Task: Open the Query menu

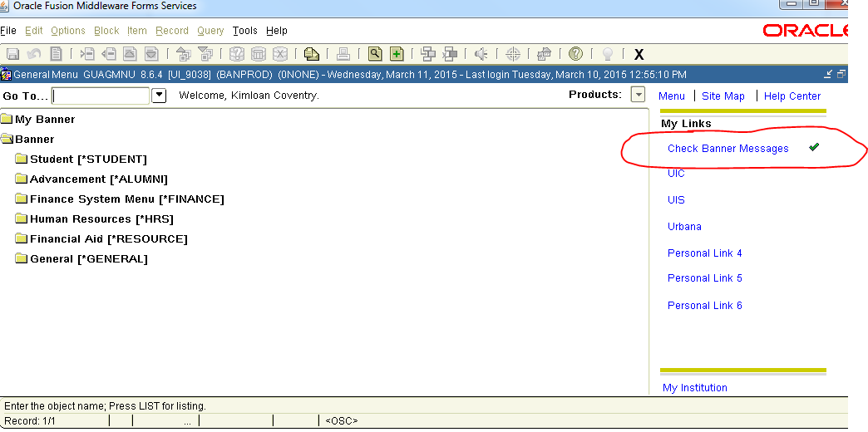Action: (x=210, y=31)
